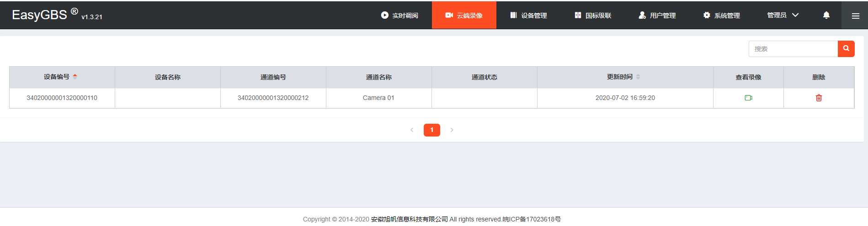Open 设备管理 device management
868x226 pixels.
528,15
